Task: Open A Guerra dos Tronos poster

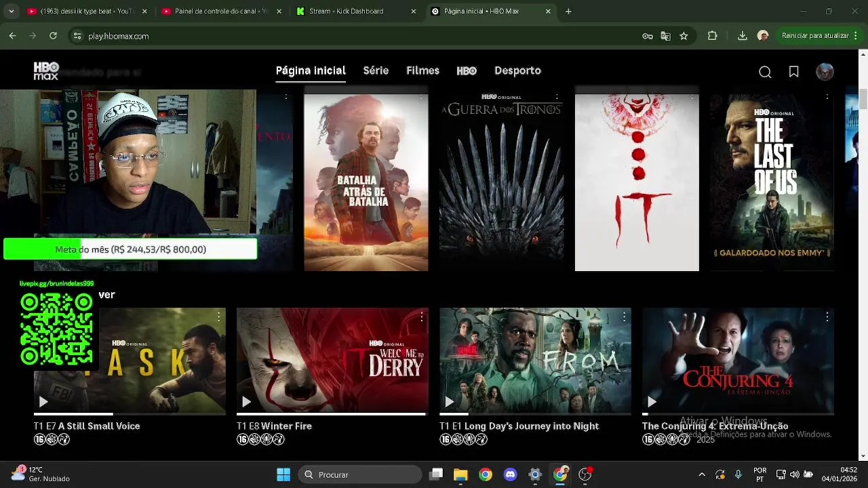Action: pyautogui.click(x=501, y=182)
